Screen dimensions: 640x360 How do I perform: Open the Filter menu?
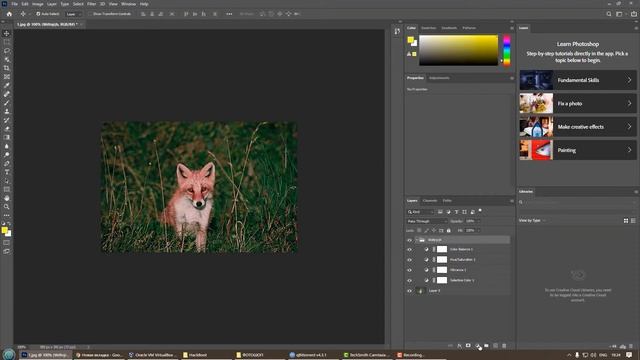click(91, 4)
